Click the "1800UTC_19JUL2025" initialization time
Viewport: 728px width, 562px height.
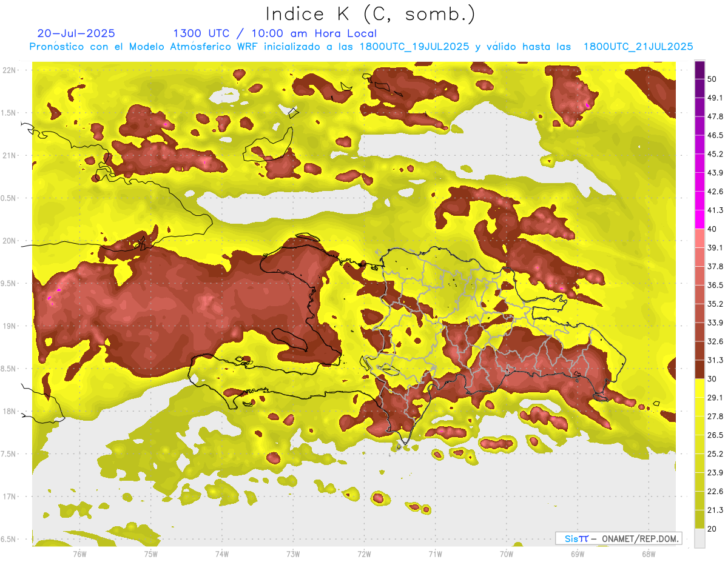click(414, 47)
